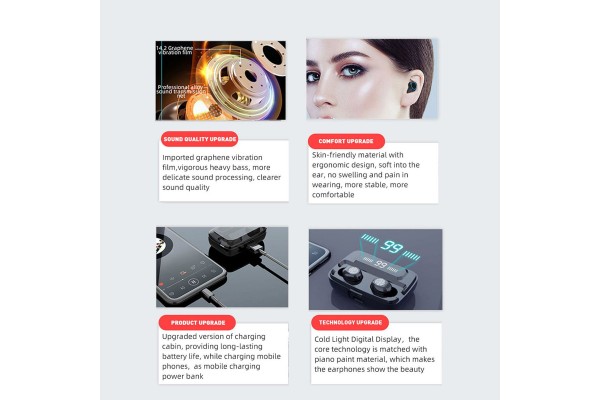
Task: Click the 14.2 Graphene vibration film label
Action: (175, 50)
